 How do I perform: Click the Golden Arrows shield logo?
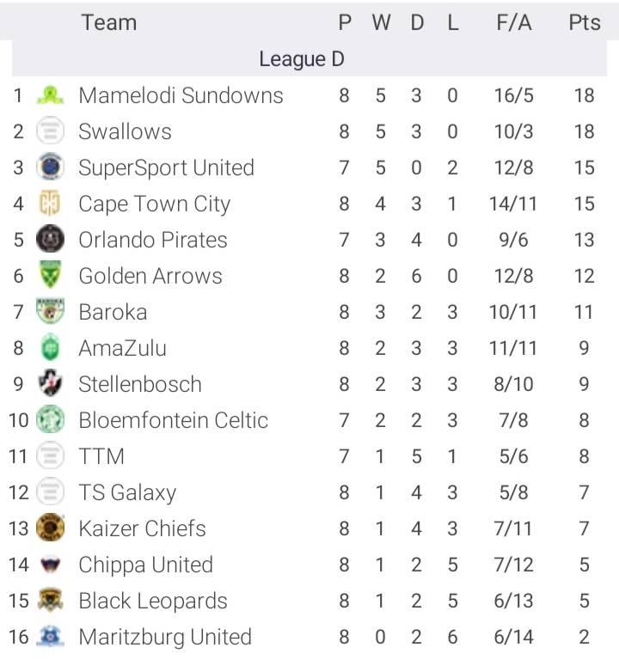[50, 276]
